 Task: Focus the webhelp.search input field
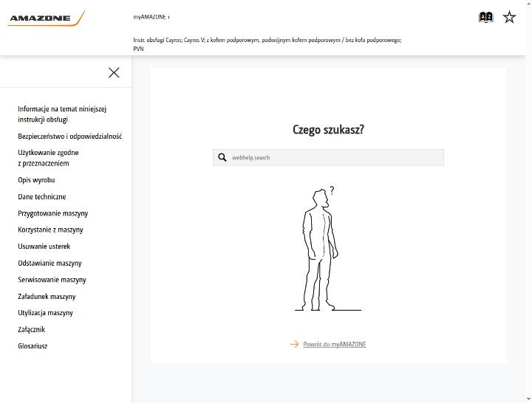click(x=328, y=157)
